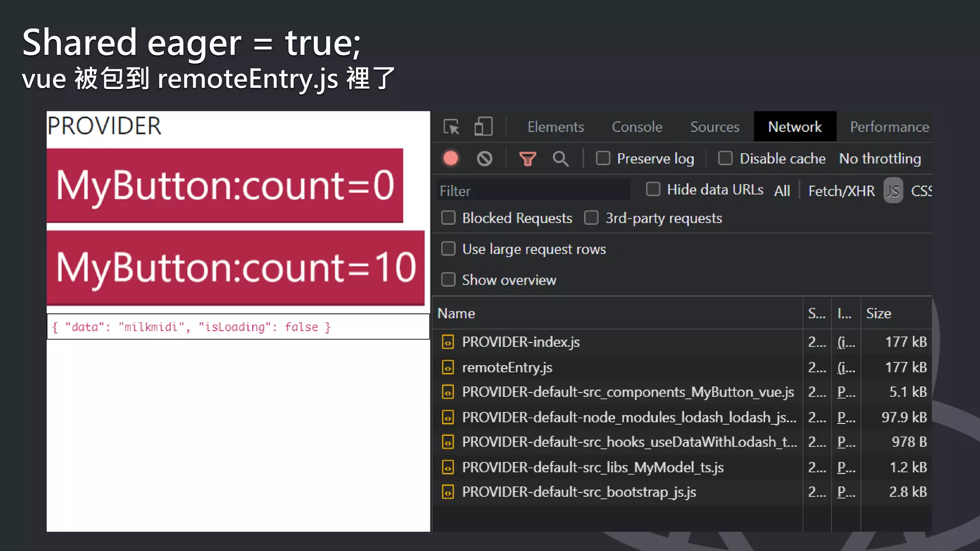
Task: Click the 97.9 kB size cell
Action: click(904, 418)
